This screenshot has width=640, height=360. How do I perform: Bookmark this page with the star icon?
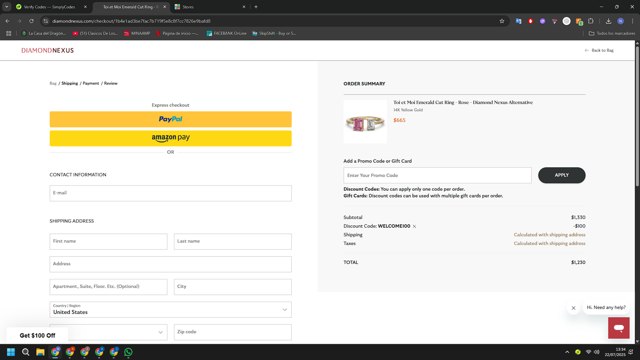coord(502,21)
